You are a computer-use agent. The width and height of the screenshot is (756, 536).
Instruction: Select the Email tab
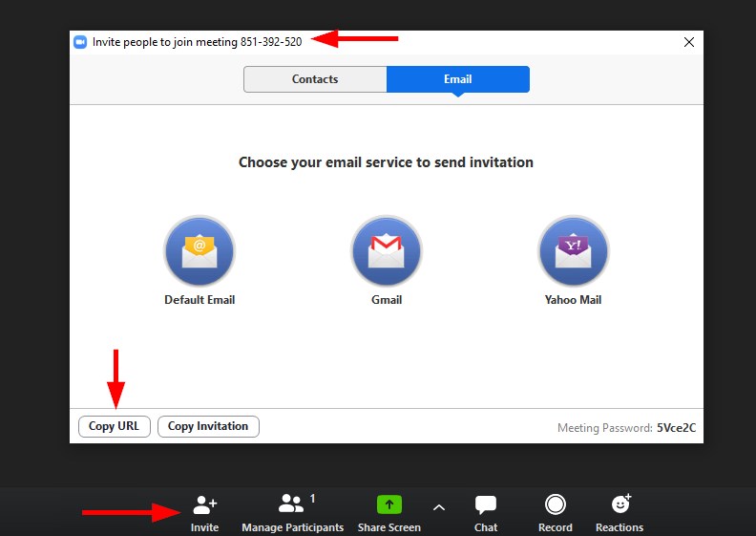pyautogui.click(x=458, y=79)
